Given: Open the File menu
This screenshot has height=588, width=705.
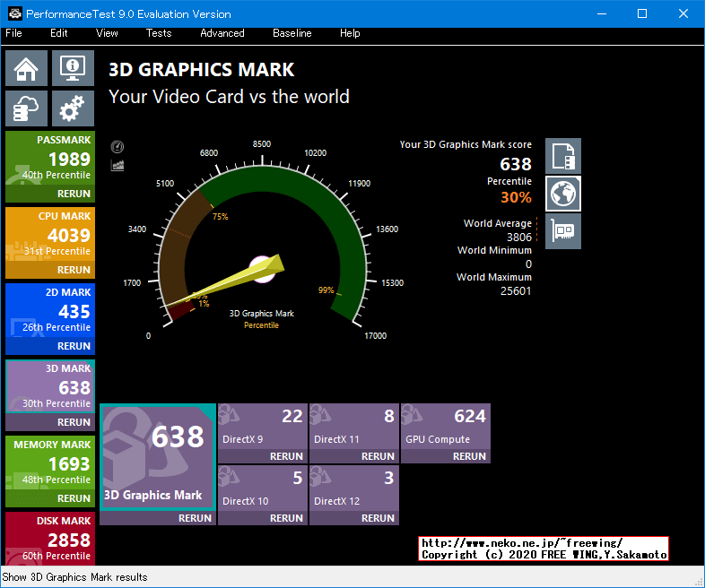Looking at the screenshot, I should [x=13, y=33].
